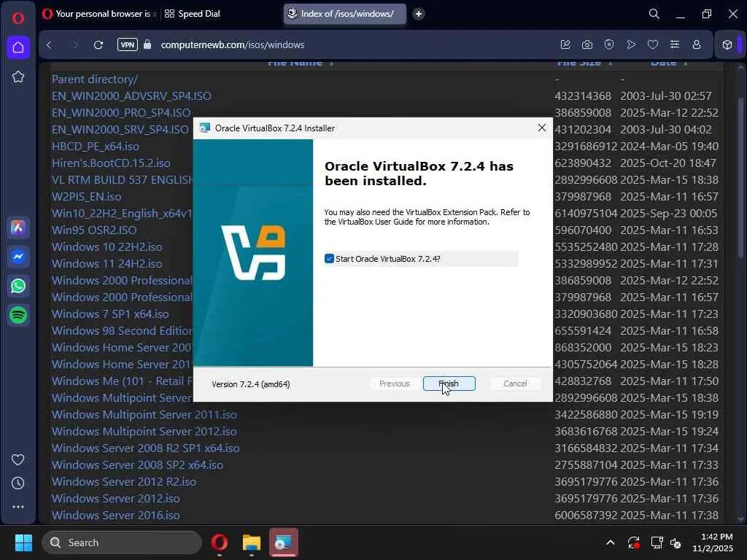View site security padlock info
Viewport: 747px width, 560px height.
(x=147, y=44)
